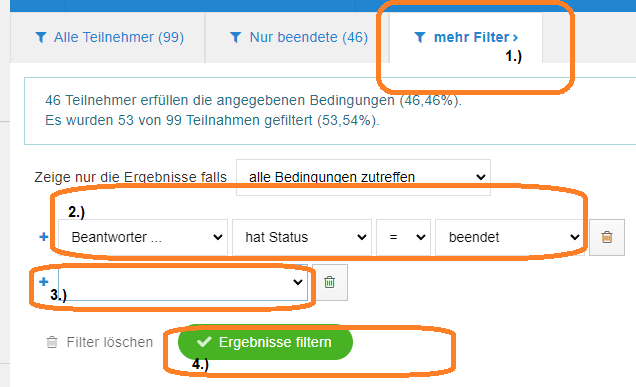Click the plus icon beside empty condition row
This screenshot has width=636, height=387.
click(x=44, y=282)
